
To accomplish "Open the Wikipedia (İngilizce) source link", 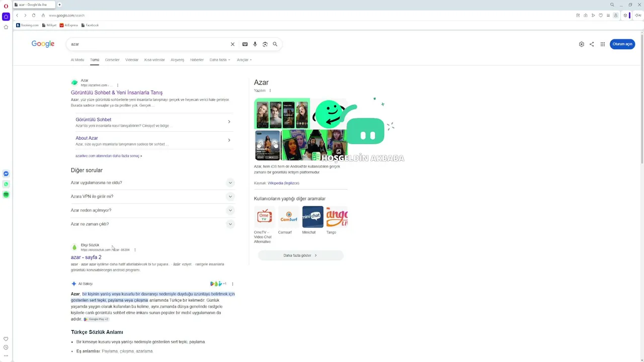I will (x=283, y=183).
